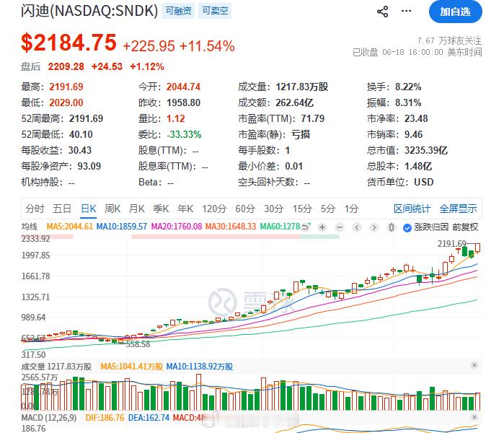Switch to the 60分 interval tab

[x=245, y=209]
